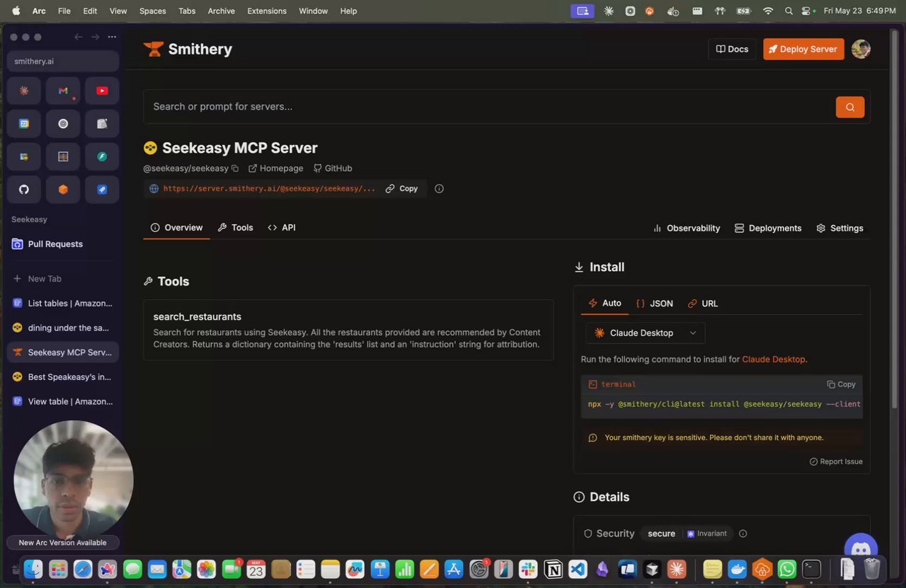
Task: Click the smithery.ai address bar
Action: [63, 62]
